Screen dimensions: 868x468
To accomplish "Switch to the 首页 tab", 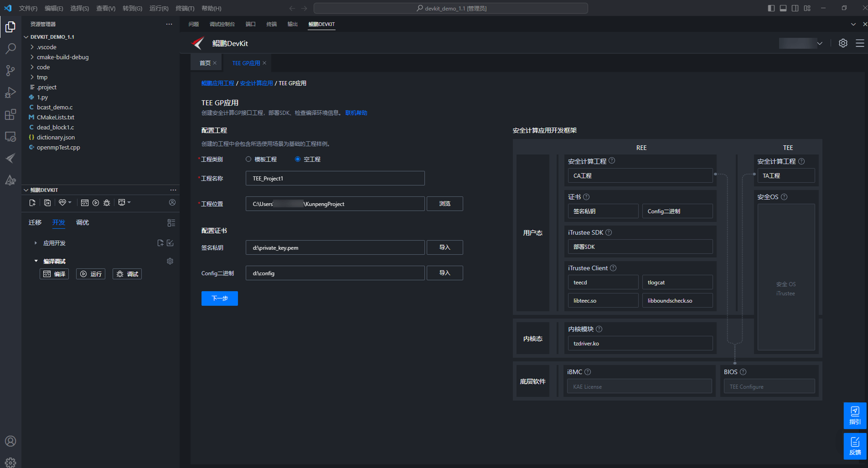I will pos(205,63).
